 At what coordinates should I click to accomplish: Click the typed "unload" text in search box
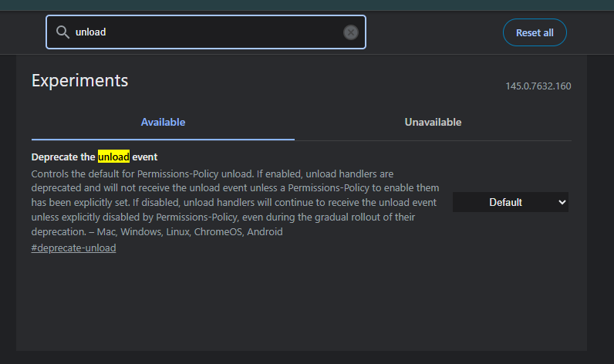(90, 32)
